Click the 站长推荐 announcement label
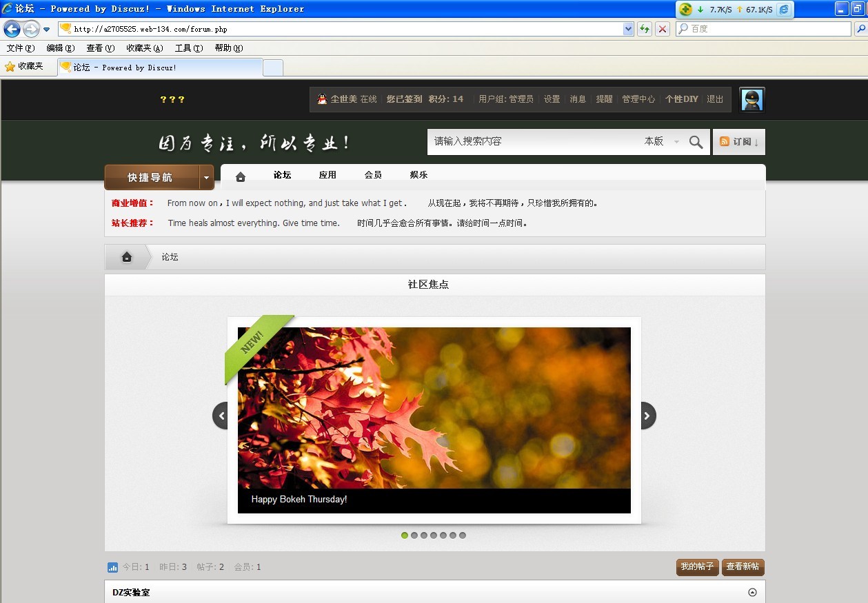The image size is (868, 603). 132,223
